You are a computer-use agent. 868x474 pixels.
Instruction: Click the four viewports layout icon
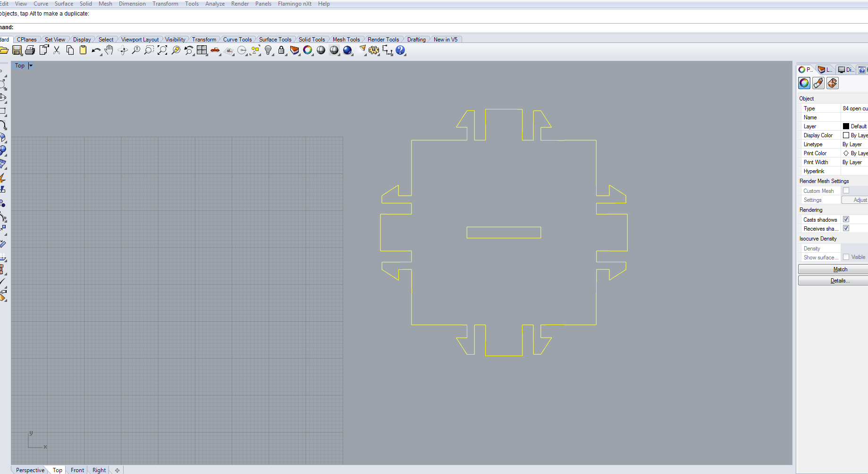click(x=202, y=50)
